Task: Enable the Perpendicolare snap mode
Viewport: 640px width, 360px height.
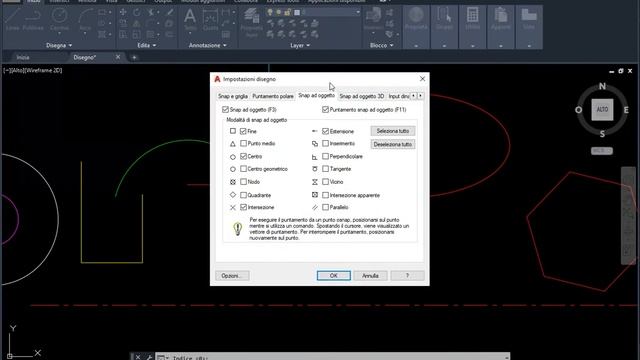Action: point(325,156)
